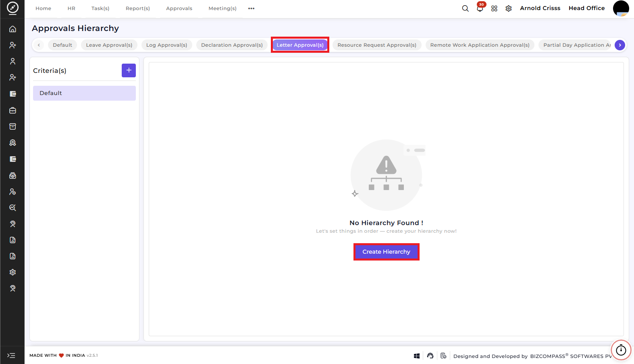Open the apps grid icon in the top bar
The image size is (634, 364).
(x=494, y=8)
